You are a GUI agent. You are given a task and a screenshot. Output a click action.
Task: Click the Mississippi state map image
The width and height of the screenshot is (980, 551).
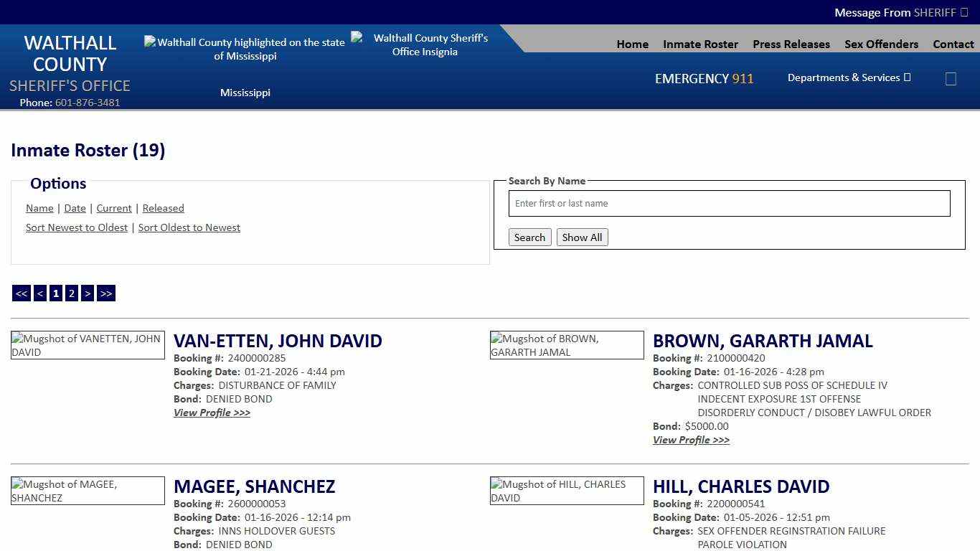click(245, 49)
